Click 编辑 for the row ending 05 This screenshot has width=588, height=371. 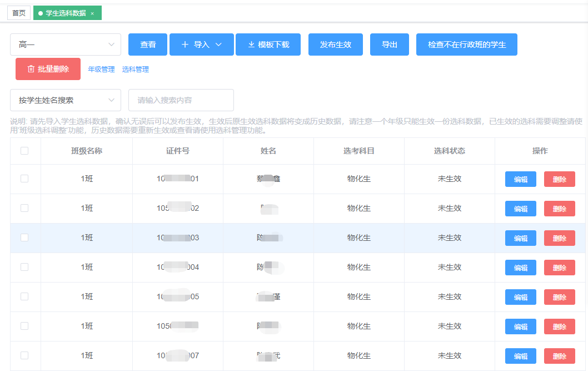[x=521, y=297]
